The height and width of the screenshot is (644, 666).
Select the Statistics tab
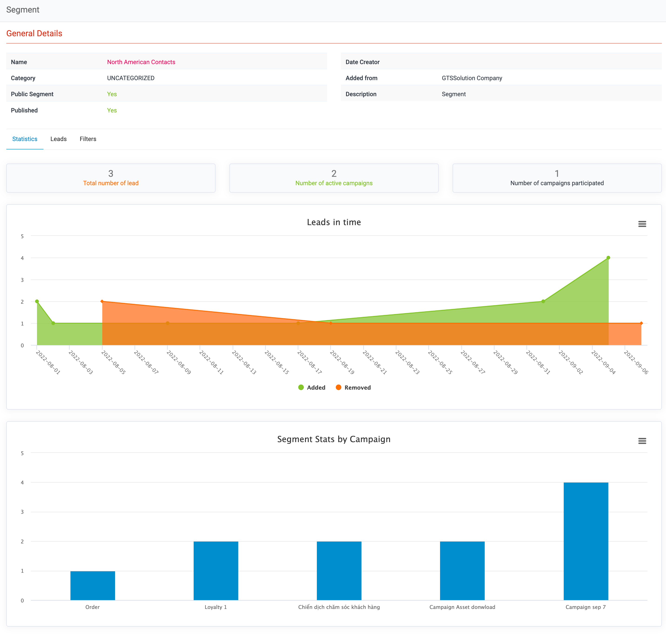25,139
